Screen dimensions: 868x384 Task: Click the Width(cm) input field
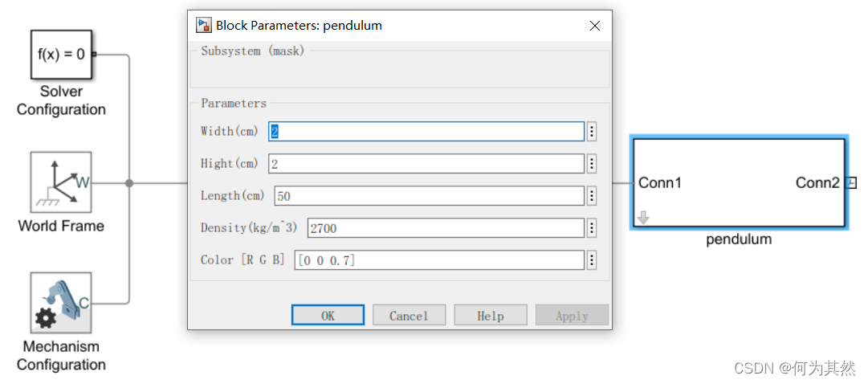tap(426, 132)
